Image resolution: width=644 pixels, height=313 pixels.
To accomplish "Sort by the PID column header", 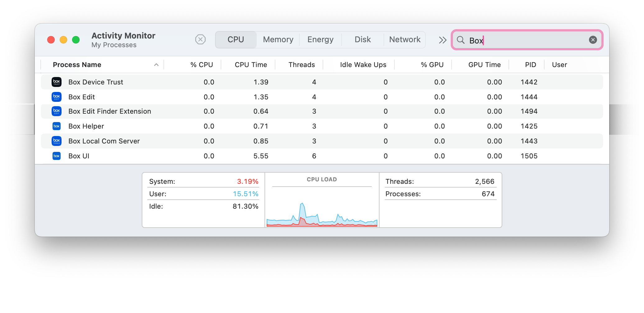I will click(x=530, y=65).
